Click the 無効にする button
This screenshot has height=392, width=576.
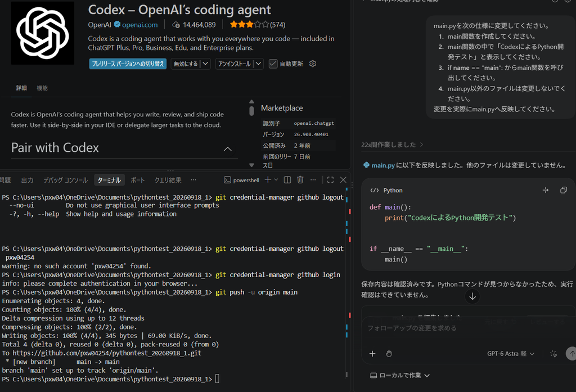pos(186,64)
